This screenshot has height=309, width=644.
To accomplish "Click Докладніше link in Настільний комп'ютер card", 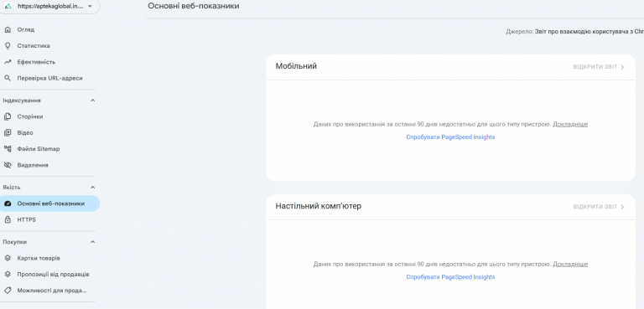I will pyautogui.click(x=570, y=265).
